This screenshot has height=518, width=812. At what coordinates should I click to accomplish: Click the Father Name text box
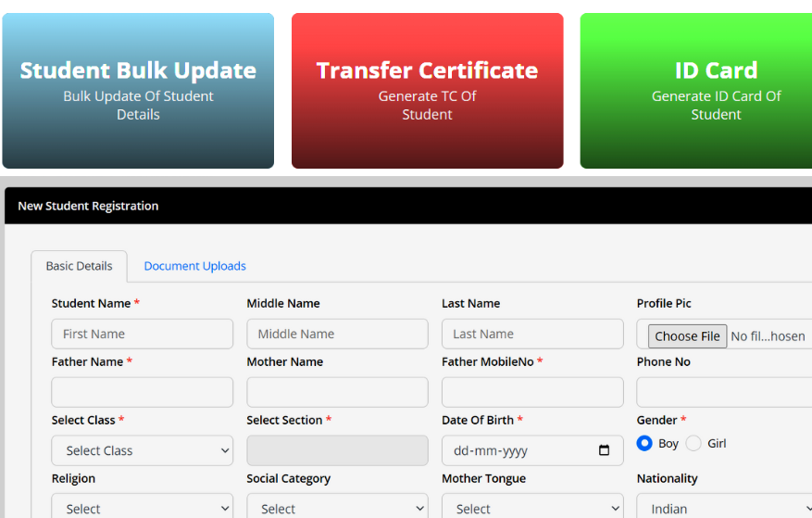(142, 392)
